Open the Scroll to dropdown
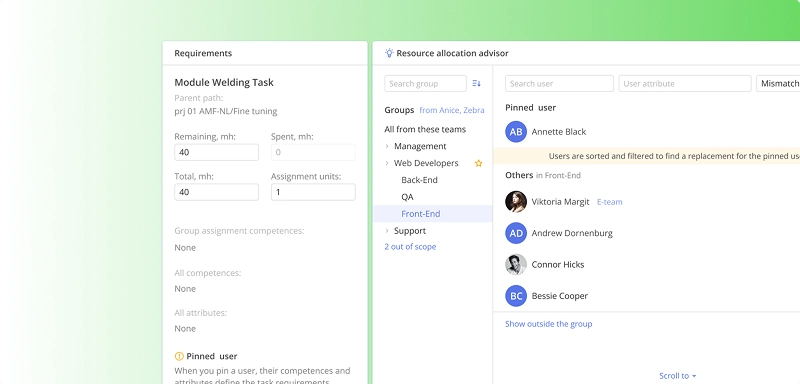Screen dimensions: 800x384 678,376
